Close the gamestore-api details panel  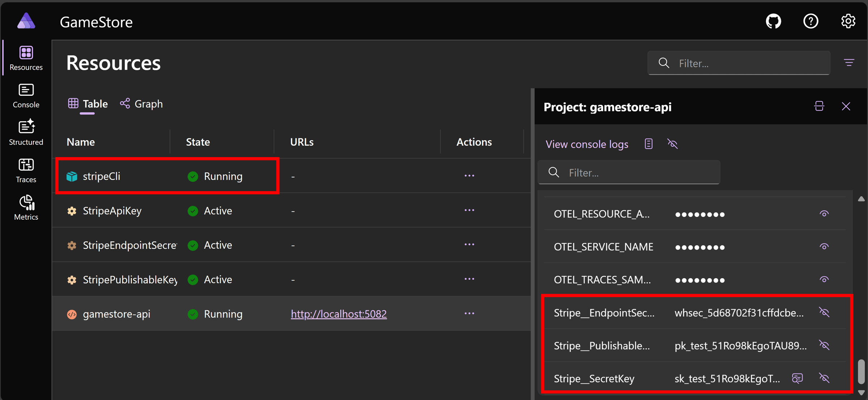tap(846, 106)
